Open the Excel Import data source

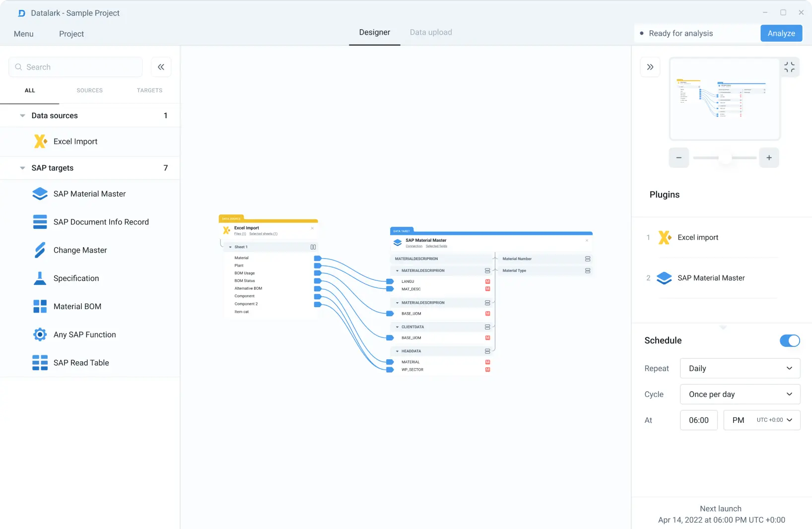tap(90, 141)
